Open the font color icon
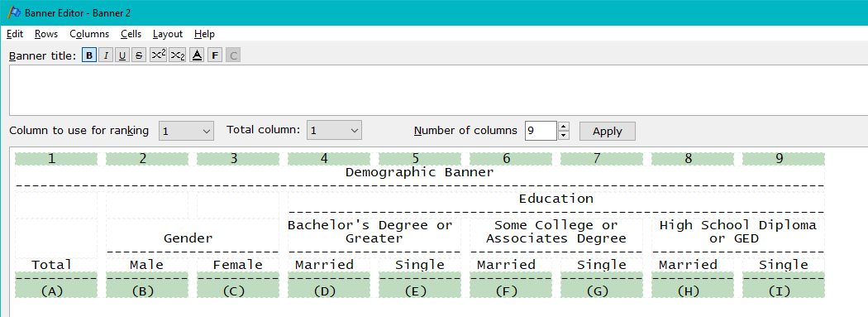This screenshot has height=317, width=868. tap(196, 55)
